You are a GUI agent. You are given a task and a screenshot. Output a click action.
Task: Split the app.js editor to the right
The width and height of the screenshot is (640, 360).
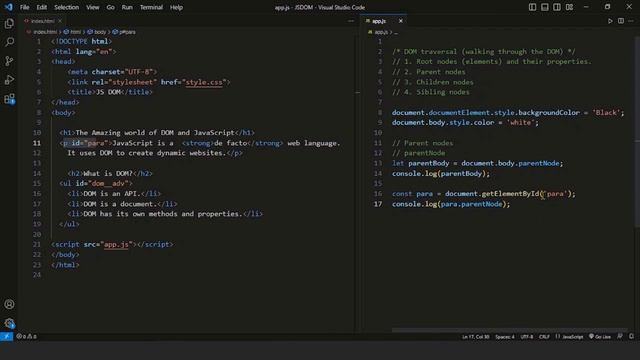tap(621, 21)
